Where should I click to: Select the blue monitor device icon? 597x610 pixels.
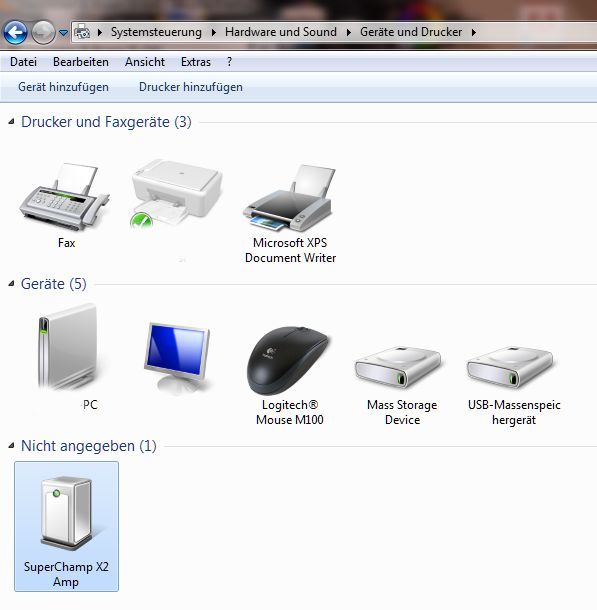[178, 358]
